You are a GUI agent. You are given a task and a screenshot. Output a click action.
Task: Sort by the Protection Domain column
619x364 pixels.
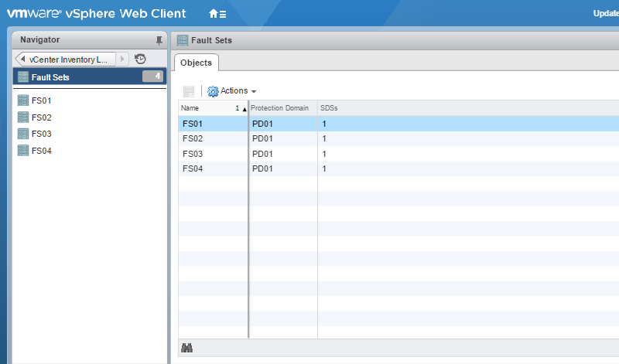coord(283,108)
